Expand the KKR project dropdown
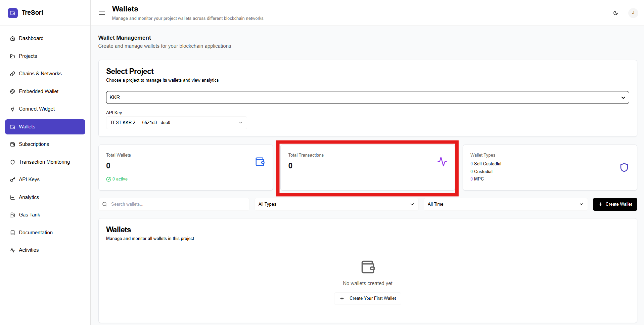The image size is (644, 325). 367,97
